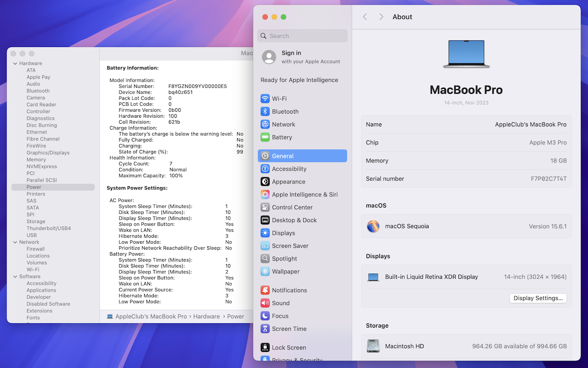The width and height of the screenshot is (588, 368).
Task: Click the Search field in System Settings
Action: click(x=303, y=36)
